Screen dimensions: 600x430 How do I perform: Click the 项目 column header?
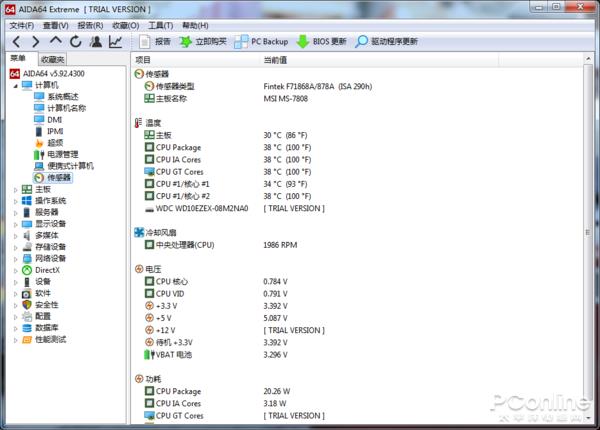point(196,60)
